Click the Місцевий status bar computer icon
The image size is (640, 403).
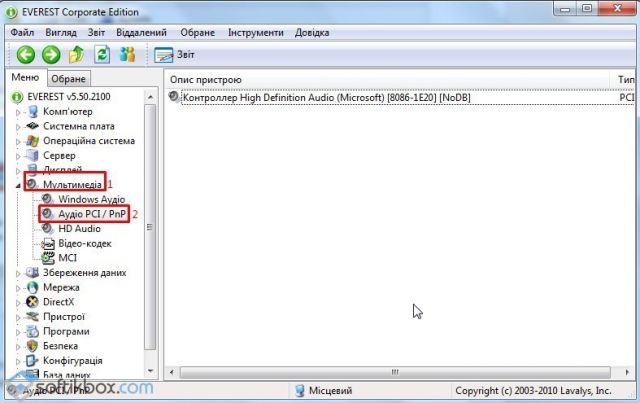[300, 391]
